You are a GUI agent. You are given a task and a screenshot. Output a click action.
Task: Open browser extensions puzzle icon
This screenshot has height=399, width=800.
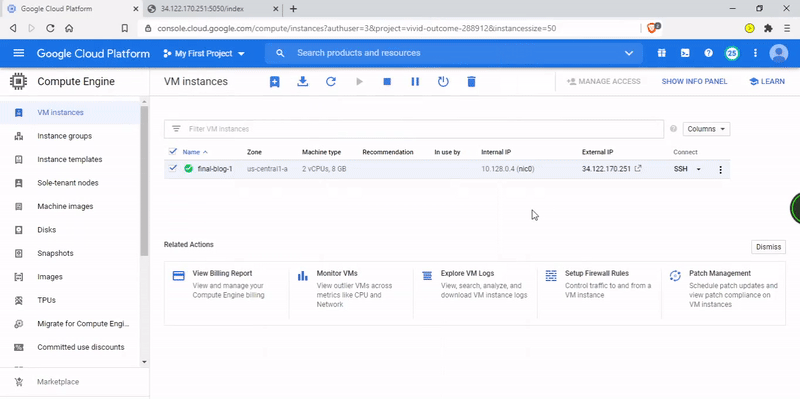click(768, 29)
